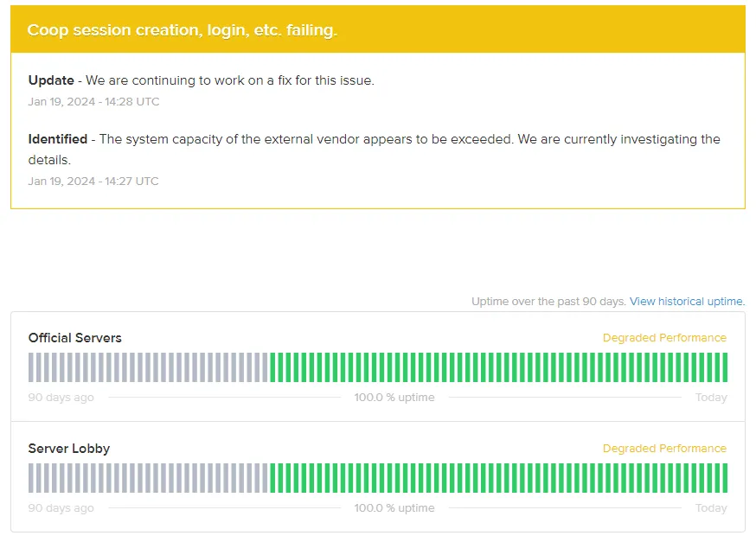Open the View historical uptime link
Screen dimensions: 756x542
(687, 302)
